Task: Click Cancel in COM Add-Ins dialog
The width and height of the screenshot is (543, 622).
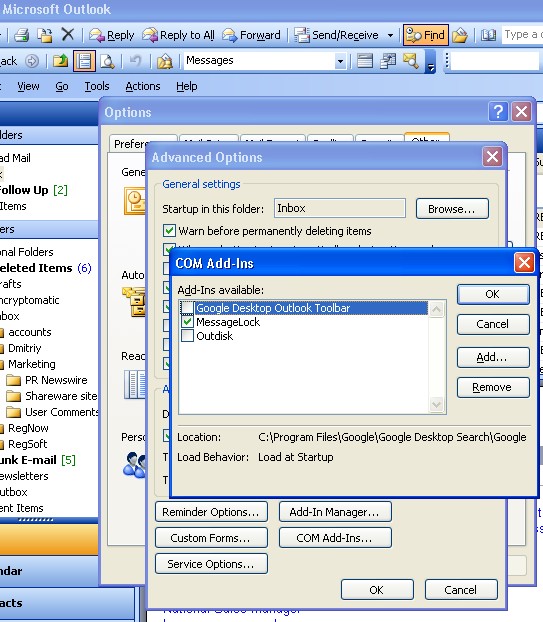Action: 493,324
